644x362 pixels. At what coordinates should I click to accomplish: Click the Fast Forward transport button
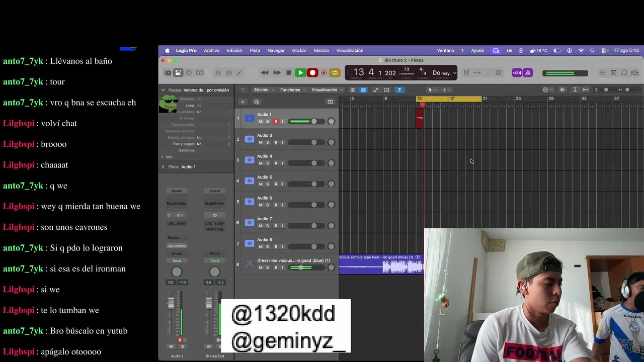(x=277, y=73)
